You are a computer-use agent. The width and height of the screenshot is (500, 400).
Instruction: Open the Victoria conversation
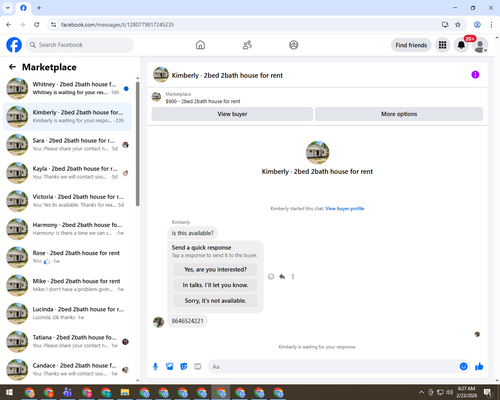(x=67, y=201)
